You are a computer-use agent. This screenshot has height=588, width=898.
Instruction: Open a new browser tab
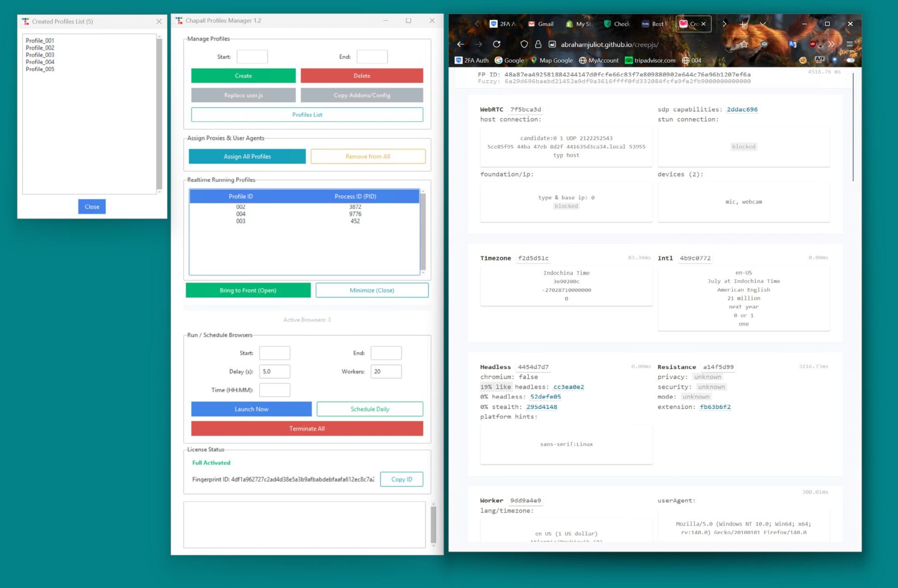coord(743,24)
